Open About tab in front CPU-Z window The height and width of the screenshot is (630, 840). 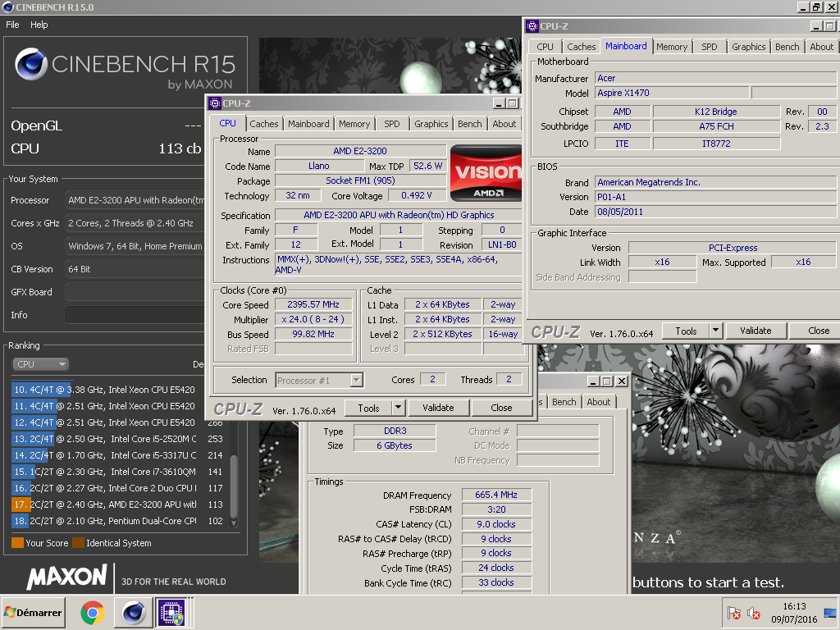click(504, 124)
